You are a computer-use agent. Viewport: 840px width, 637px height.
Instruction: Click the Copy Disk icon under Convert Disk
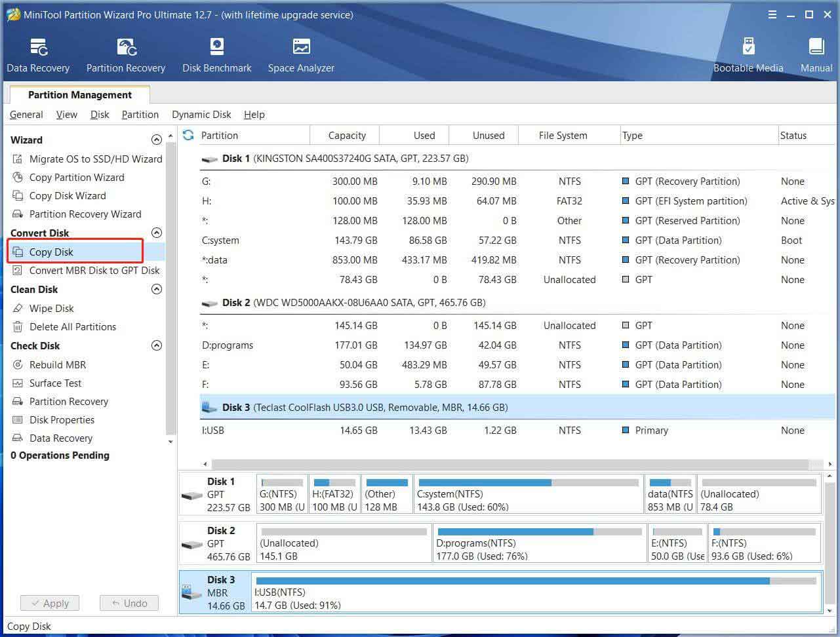click(18, 252)
